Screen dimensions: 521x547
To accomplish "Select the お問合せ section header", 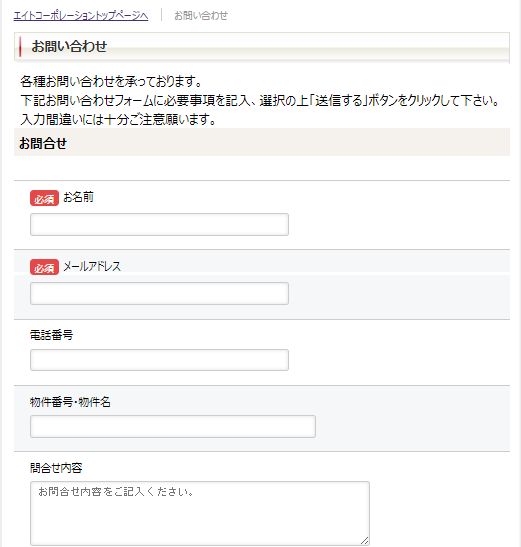I will pyautogui.click(x=262, y=142).
